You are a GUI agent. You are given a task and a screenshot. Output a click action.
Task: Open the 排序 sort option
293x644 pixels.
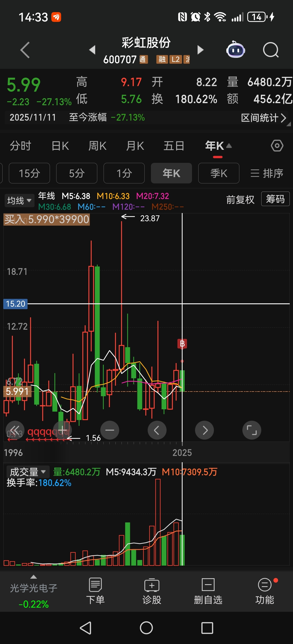[267, 173]
